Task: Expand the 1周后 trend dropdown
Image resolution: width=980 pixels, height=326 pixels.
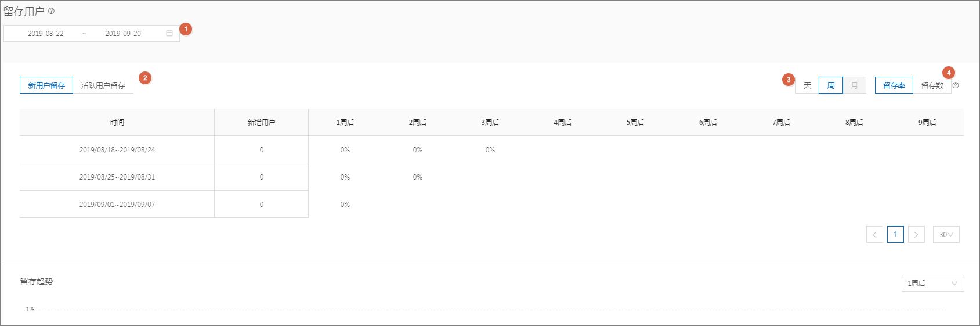Action: point(932,284)
